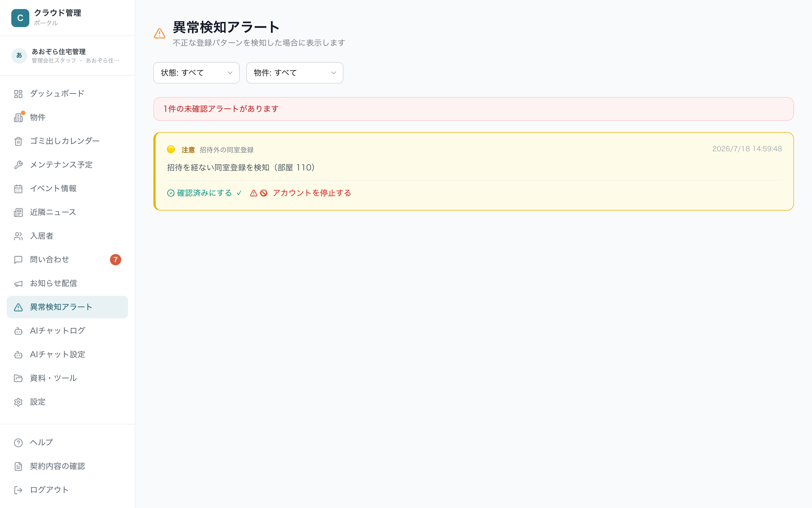Open 設定 in sidebar
Viewport: 812px width, 508px height.
[67, 402]
